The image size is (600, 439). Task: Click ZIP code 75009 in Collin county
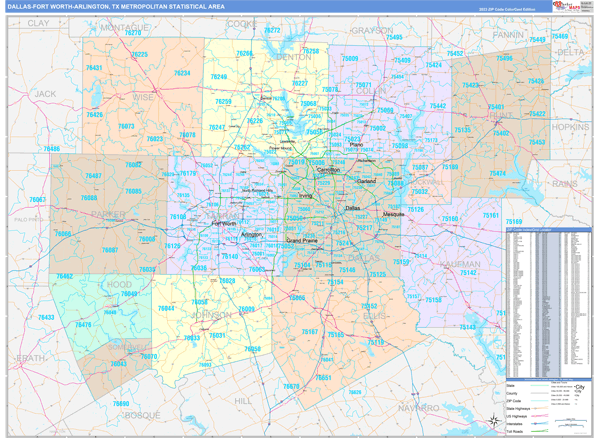click(x=350, y=59)
